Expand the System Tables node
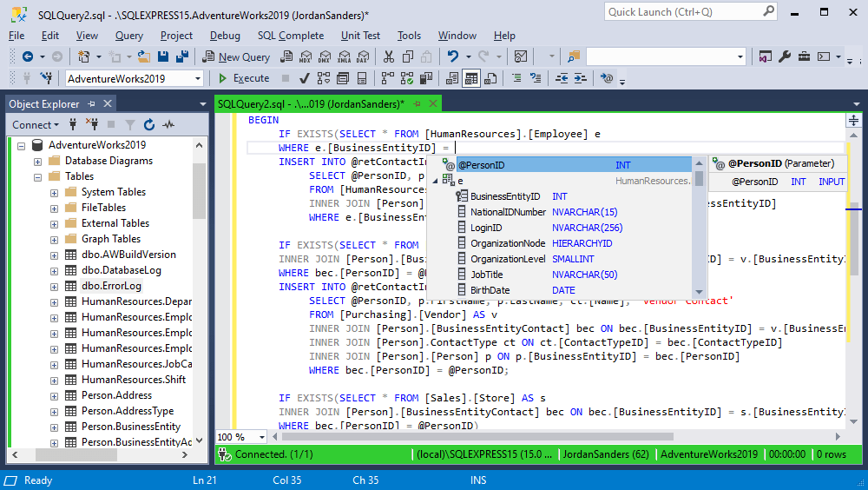Screen dimensions: 868x490 point(54,193)
